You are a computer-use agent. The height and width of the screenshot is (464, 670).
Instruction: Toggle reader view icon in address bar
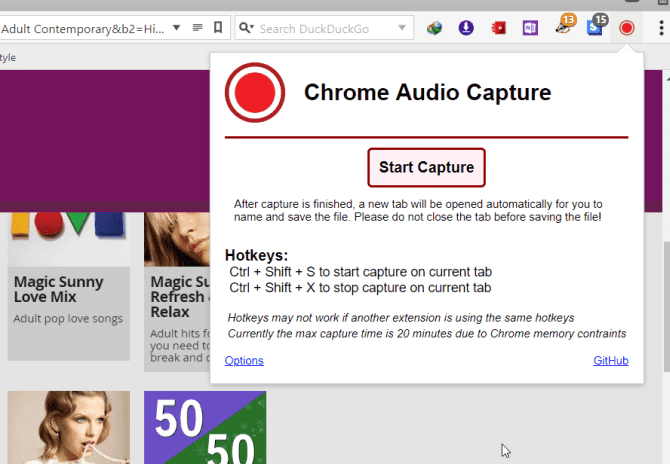coord(197,28)
